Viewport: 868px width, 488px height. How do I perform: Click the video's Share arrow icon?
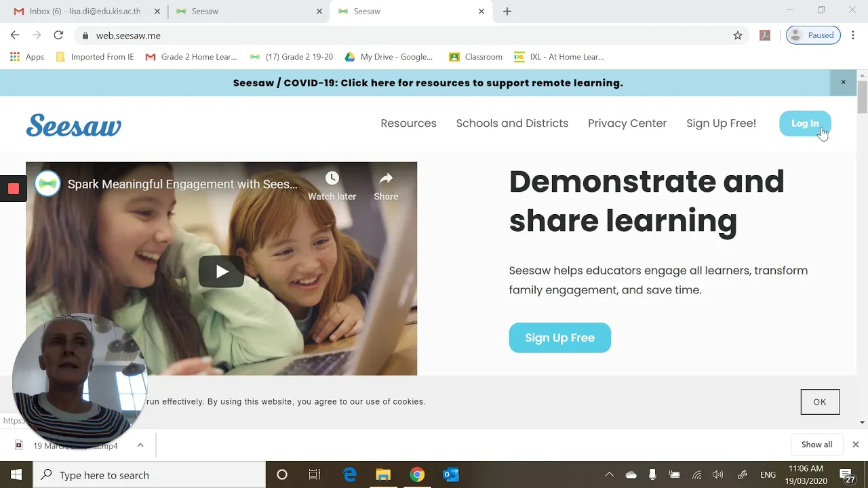tap(386, 178)
